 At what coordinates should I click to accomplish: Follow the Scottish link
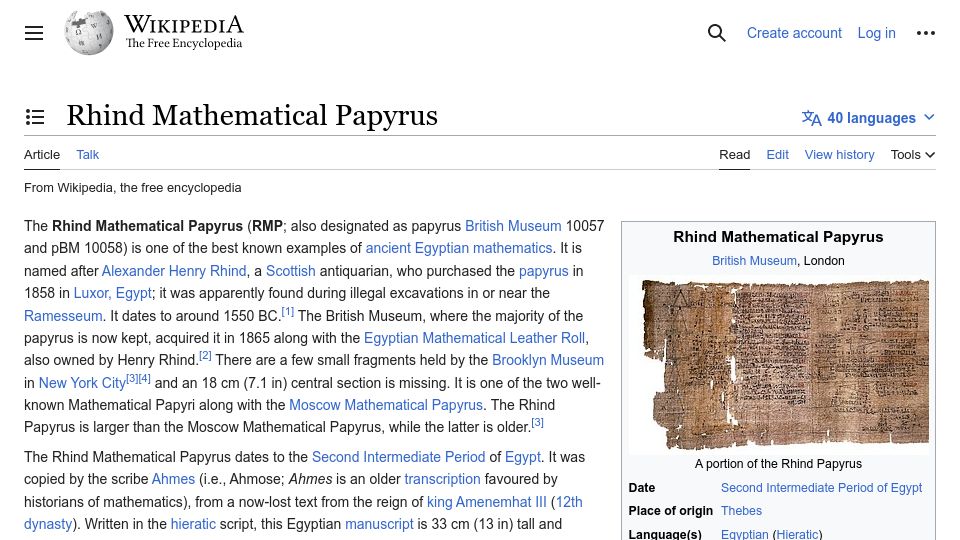[x=291, y=271]
